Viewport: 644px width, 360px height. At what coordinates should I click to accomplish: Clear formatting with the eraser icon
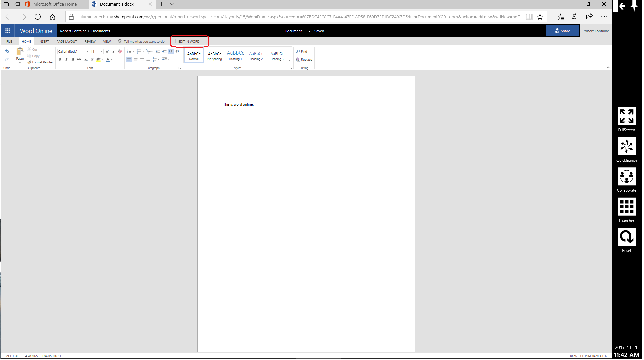(x=120, y=51)
